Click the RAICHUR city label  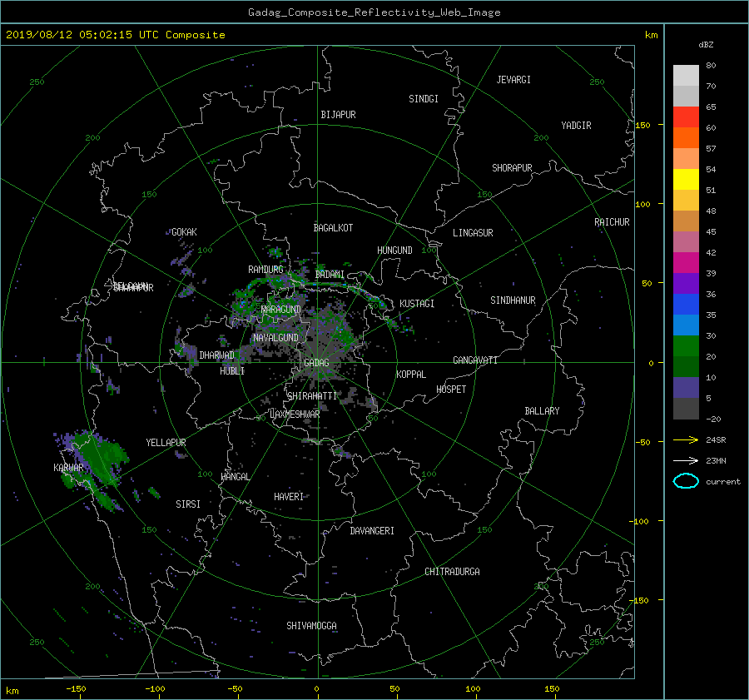coord(612,222)
